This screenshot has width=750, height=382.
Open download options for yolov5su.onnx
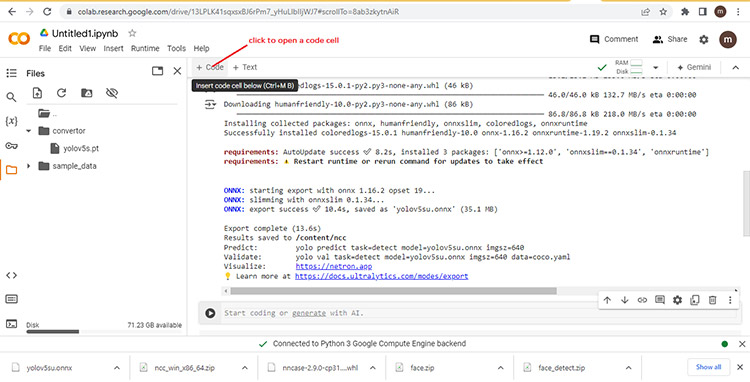[x=117, y=368]
